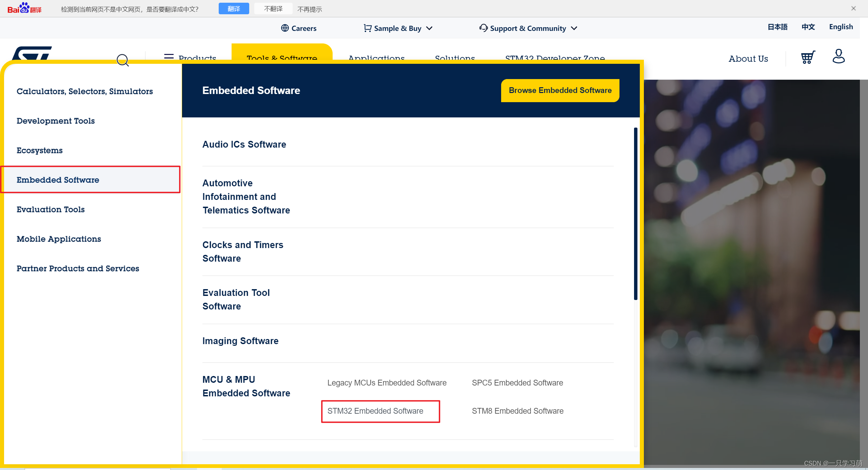The image size is (868, 470).
Task: Toggle to Chinese language view
Action: (x=808, y=28)
